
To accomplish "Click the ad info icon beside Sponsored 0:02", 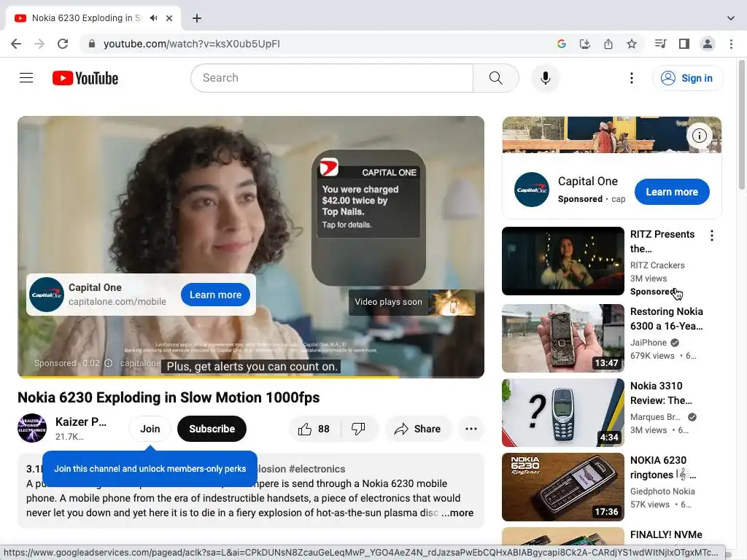I will click(x=108, y=363).
